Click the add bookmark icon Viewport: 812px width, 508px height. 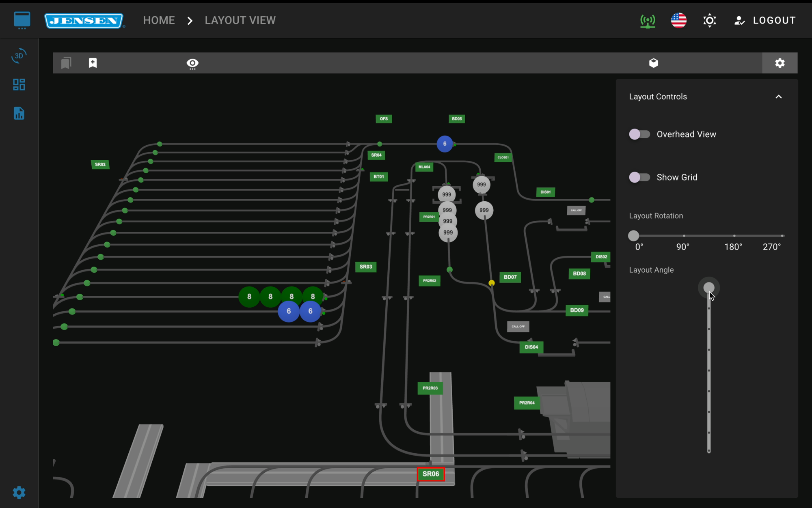[x=93, y=63]
